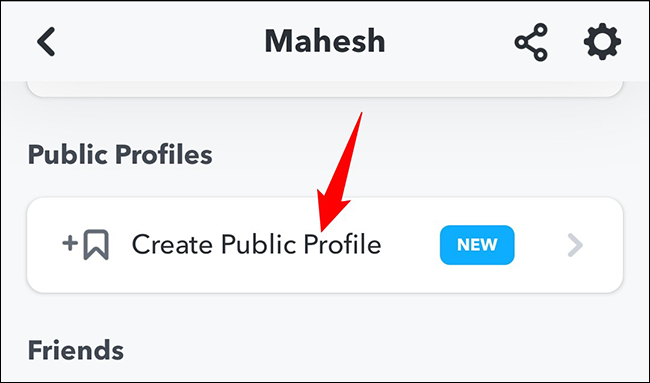Click the Friends section heading
Viewport: 650px width, 383px height.
75,350
